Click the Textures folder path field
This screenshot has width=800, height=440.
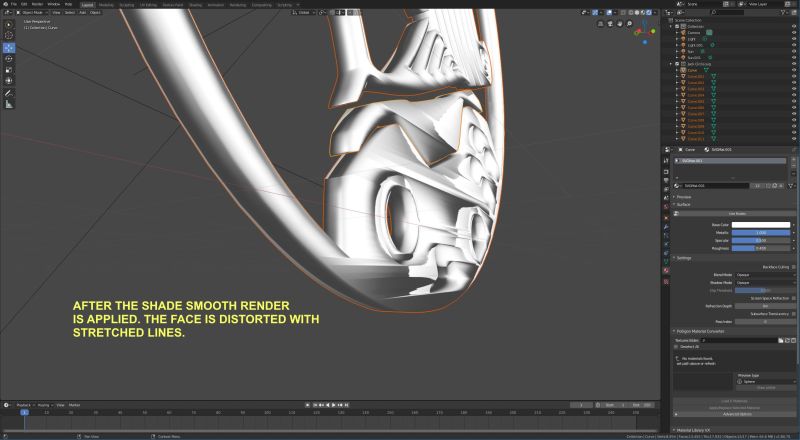(738, 340)
